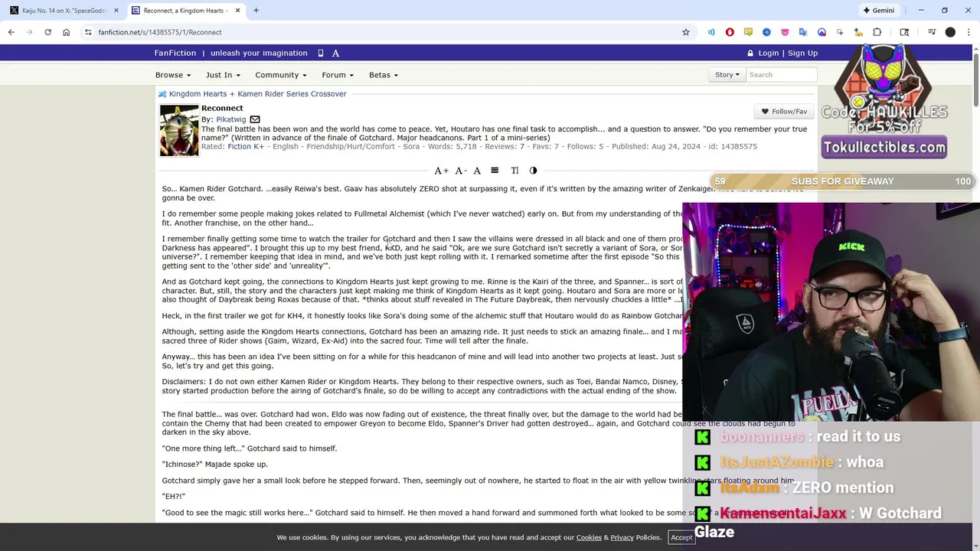Viewport: 980px width, 551px height.
Task: Click the recorder extension icon with red dot
Action: pos(822,32)
